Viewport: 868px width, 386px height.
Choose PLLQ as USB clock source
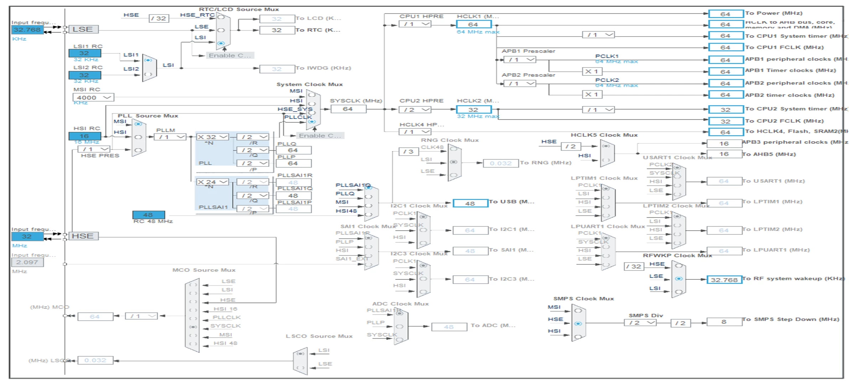point(368,197)
